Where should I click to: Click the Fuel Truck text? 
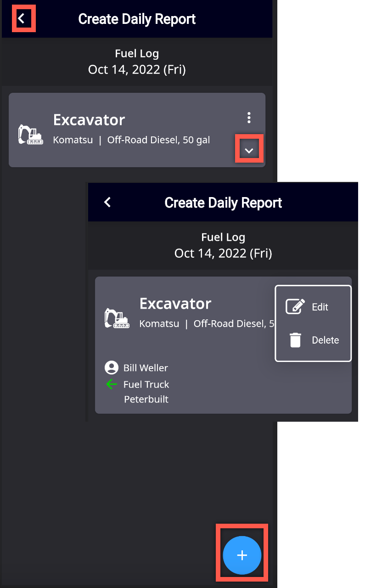146,384
